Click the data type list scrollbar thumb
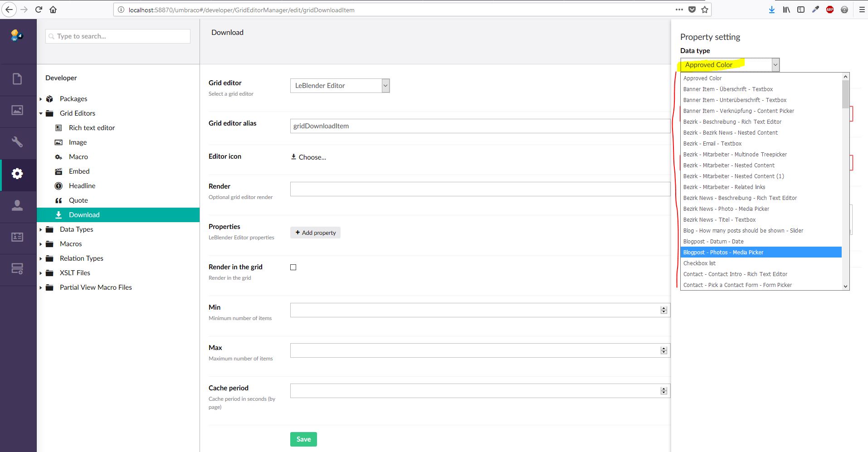868x452 pixels. click(x=845, y=94)
